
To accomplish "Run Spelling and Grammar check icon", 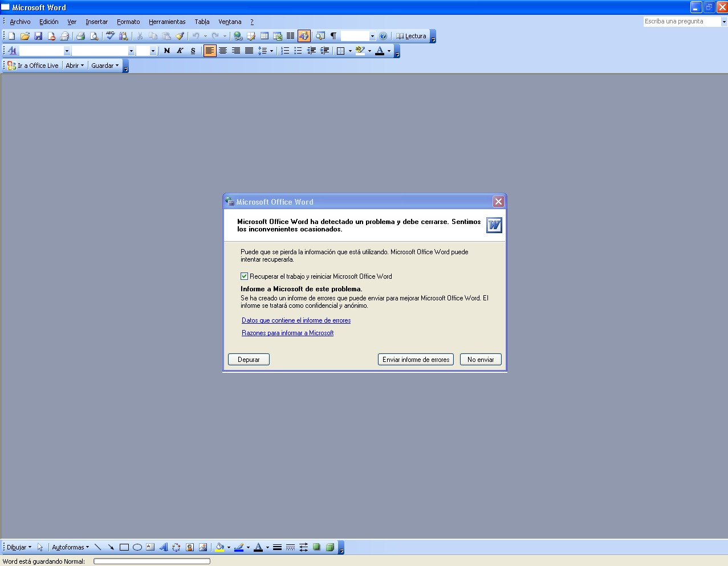I will pos(110,36).
